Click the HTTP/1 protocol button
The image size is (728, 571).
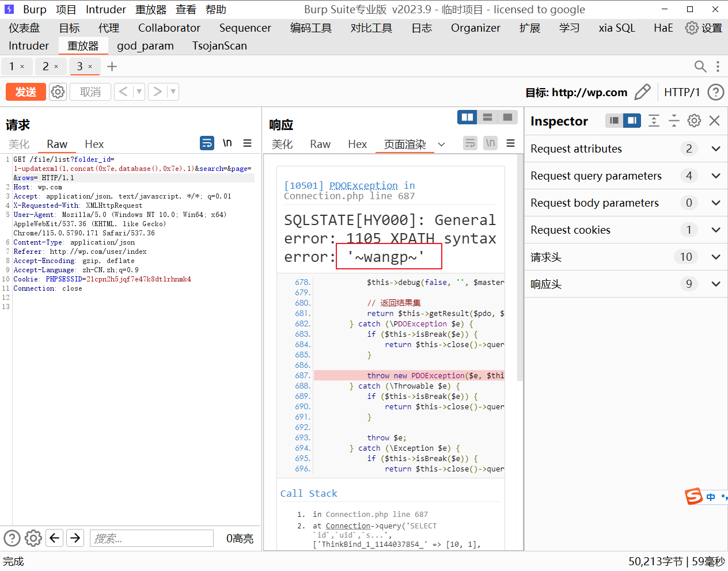(682, 92)
